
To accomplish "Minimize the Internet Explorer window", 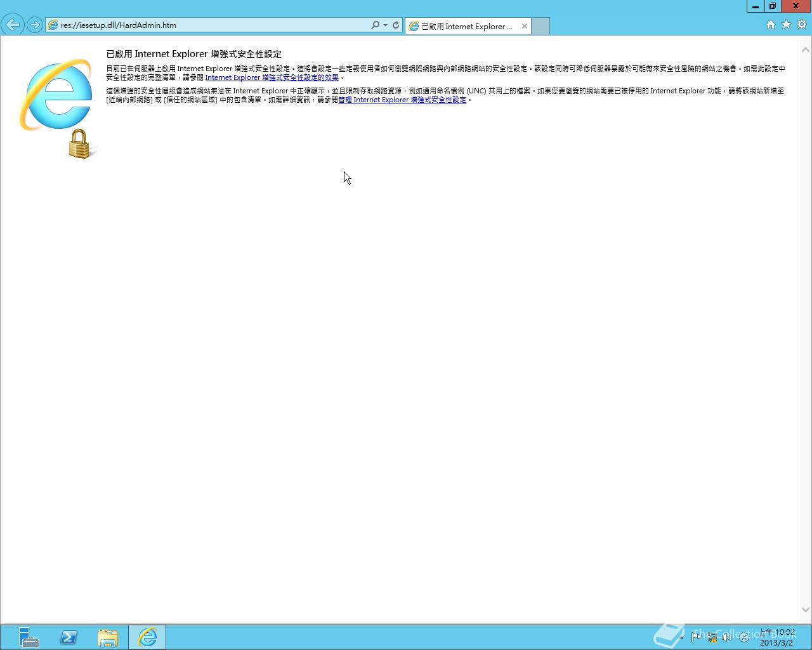I will coord(755,6).
